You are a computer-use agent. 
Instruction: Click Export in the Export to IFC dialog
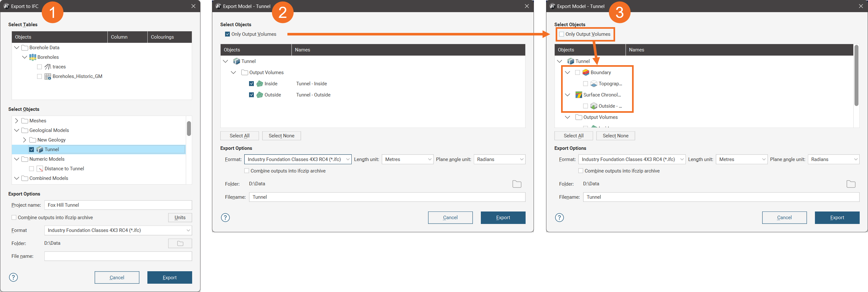click(x=169, y=277)
